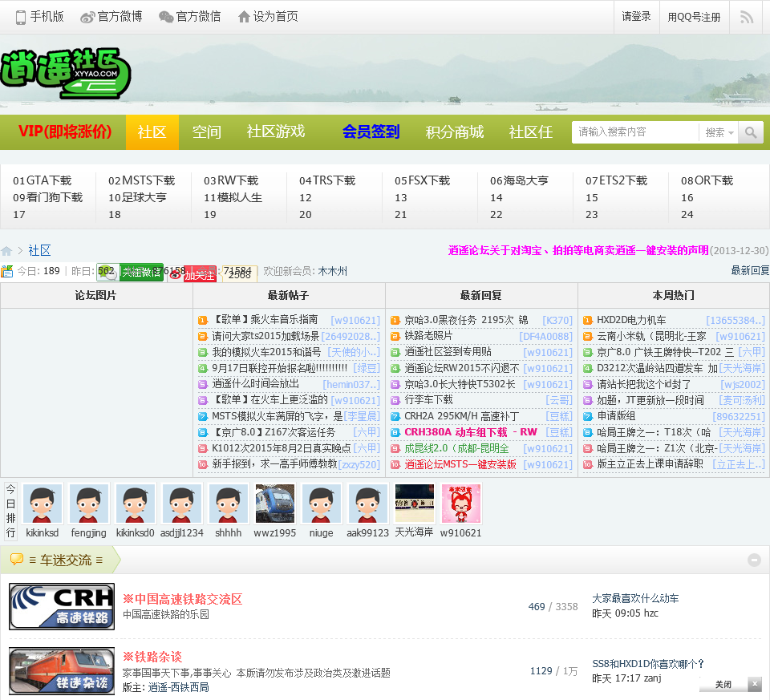
Task: Open last post SS8和HXD1D你喜欢哪个？
Action: tap(648, 664)
